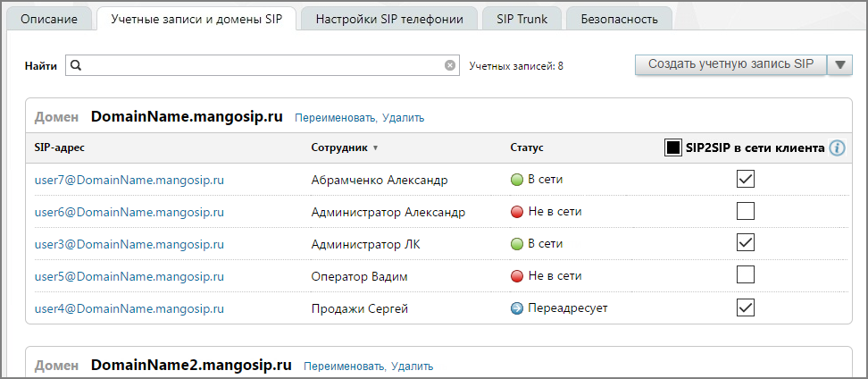Open user4@DomainName.mangosip.ru SIP address
868x379 pixels.
click(129, 308)
